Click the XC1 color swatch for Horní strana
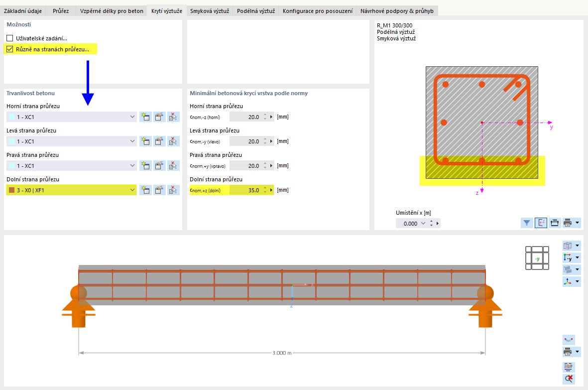 click(11, 117)
